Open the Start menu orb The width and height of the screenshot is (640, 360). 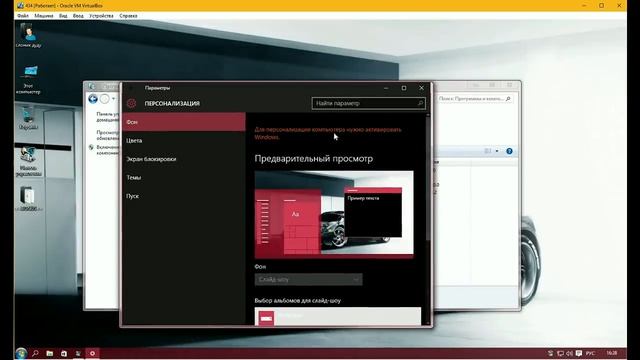pos(21,353)
